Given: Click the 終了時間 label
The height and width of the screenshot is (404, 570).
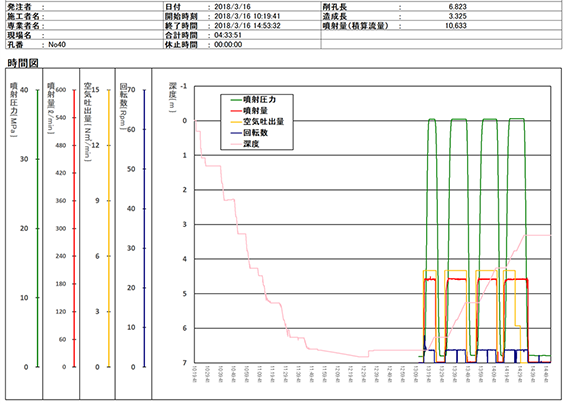Looking at the screenshot, I should [x=181, y=25].
